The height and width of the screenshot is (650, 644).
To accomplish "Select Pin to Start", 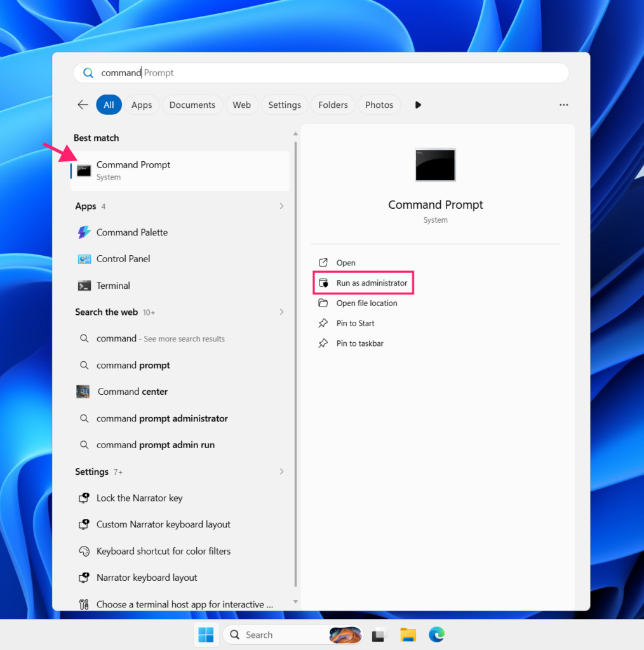I will pos(355,323).
